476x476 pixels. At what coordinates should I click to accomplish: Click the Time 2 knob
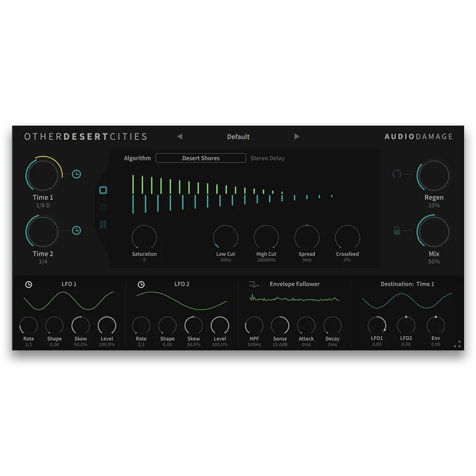(42, 231)
